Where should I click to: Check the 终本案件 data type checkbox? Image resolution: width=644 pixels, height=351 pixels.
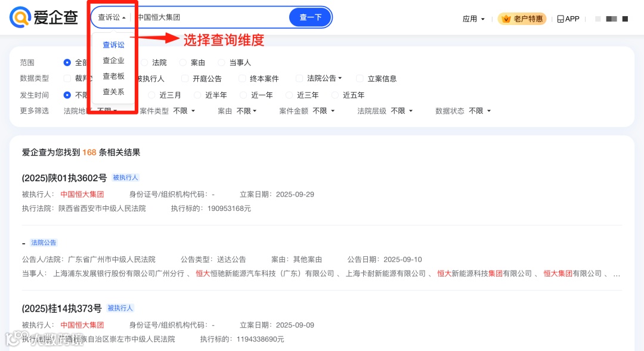click(x=242, y=79)
